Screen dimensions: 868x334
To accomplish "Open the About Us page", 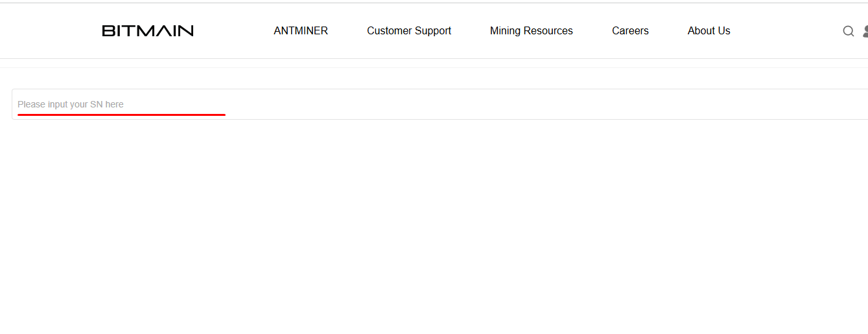I will [x=709, y=30].
